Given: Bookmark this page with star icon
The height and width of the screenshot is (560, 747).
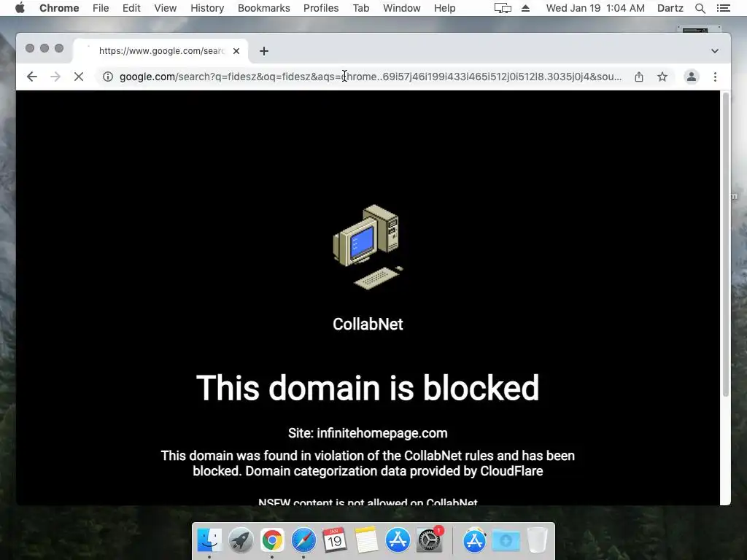Looking at the screenshot, I should point(662,77).
